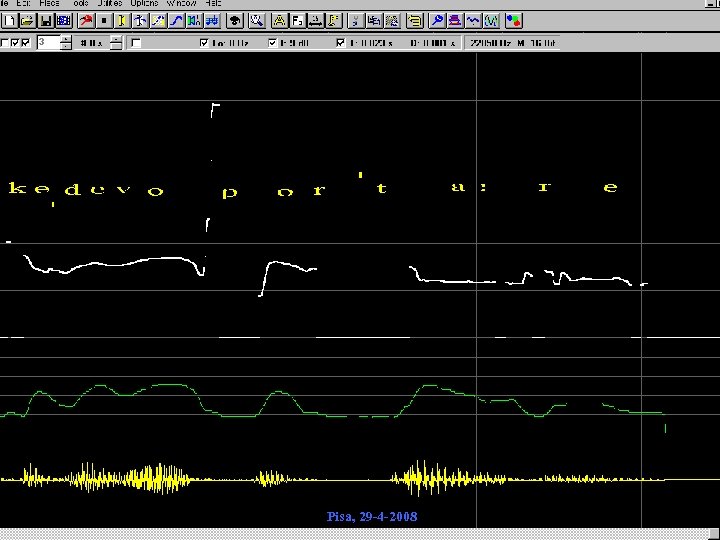Screen dimensions: 720x540
Task: Increase the value in the '3' spinner
Action: pos(66,39)
